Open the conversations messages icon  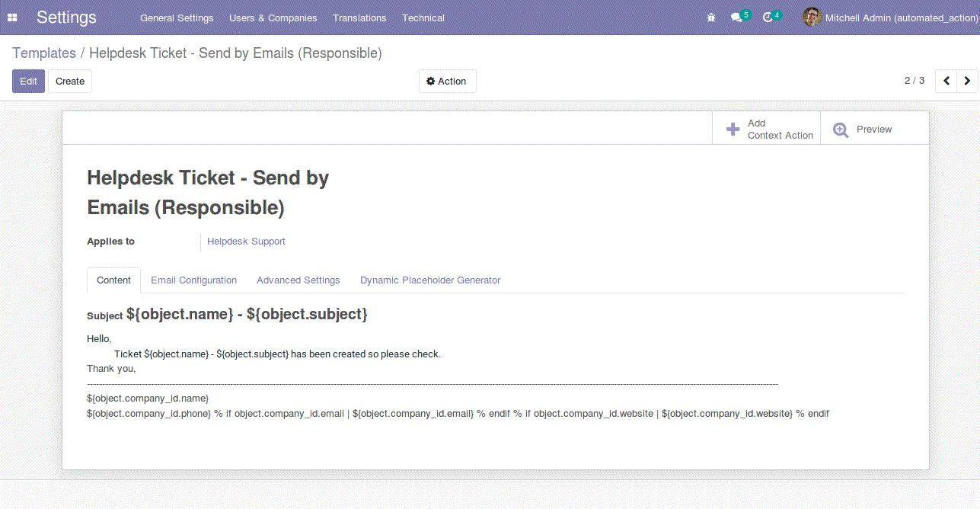(x=736, y=18)
